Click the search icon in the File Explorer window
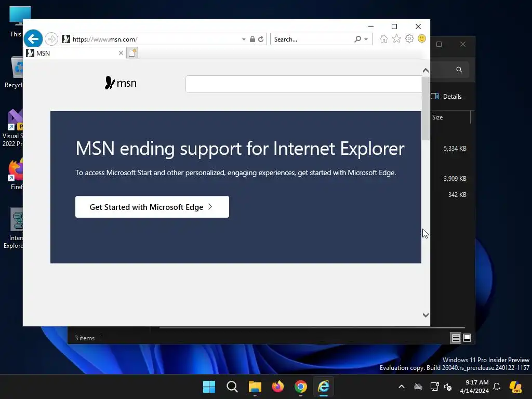 tap(459, 70)
